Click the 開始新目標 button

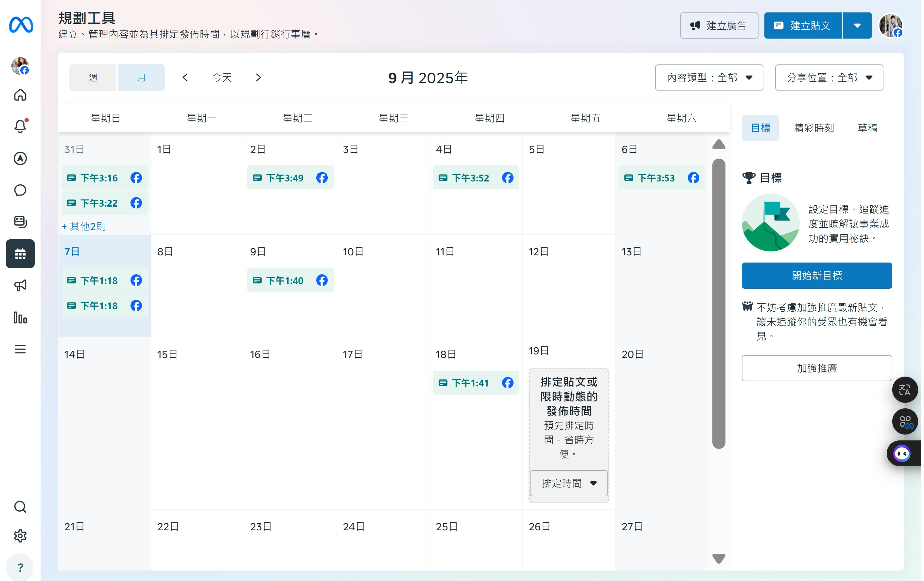click(817, 276)
